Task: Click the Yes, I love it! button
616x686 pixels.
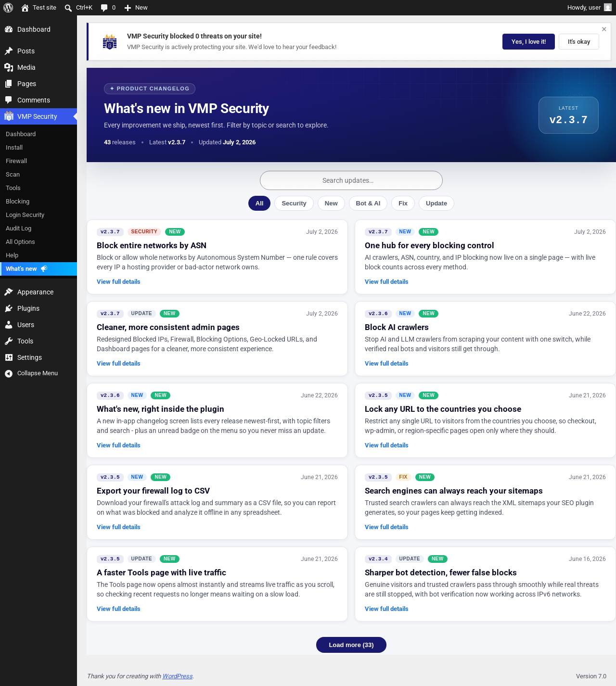Action: point(528,42)
